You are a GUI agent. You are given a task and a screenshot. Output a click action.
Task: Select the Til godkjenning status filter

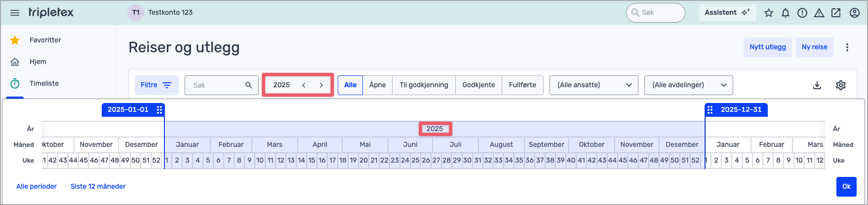click(x=424, y=85)
